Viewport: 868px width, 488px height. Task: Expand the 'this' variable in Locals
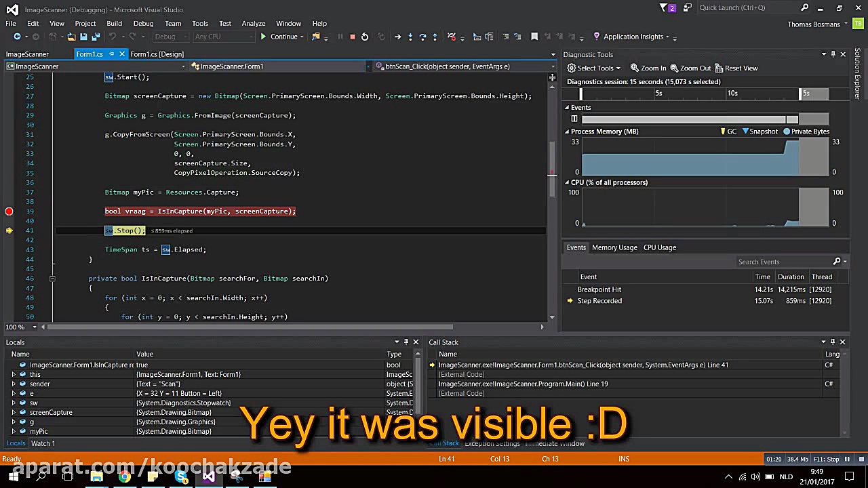pyautogui.click(x=14, y=374)
